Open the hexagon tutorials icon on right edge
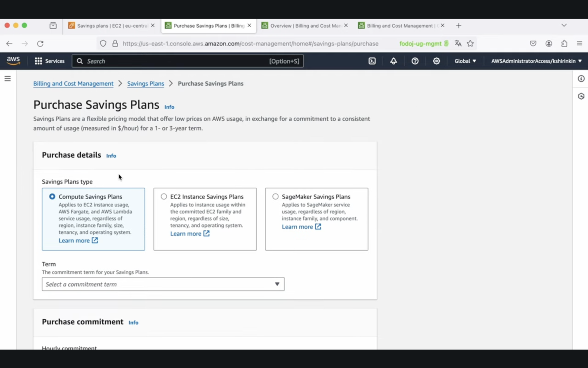This screenshot has width=588, height=368. [x=581, y=96]
